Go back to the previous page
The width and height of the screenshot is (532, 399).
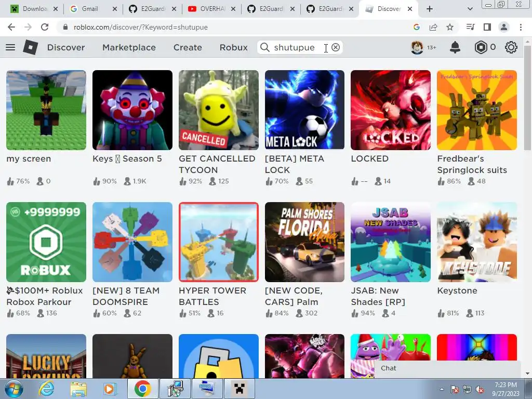pos(11,27)
